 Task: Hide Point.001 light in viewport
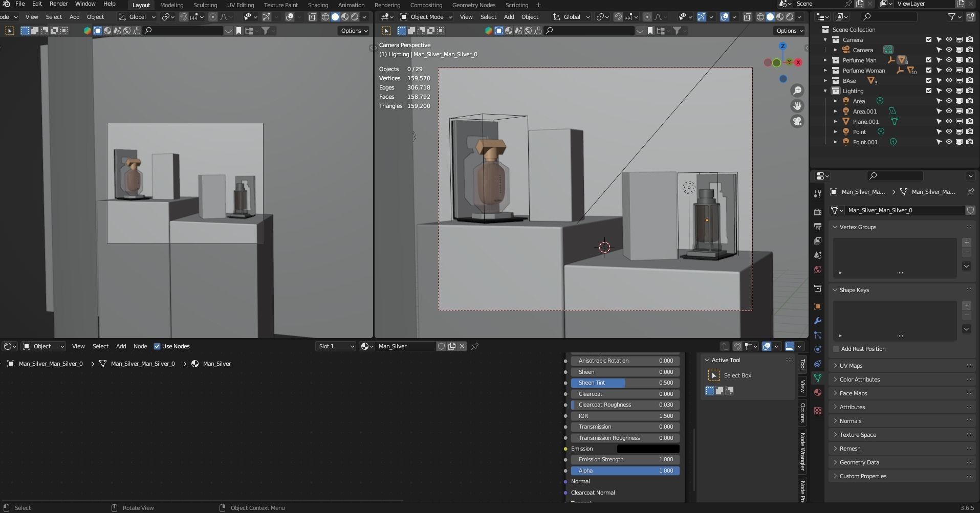click(949, 142)
